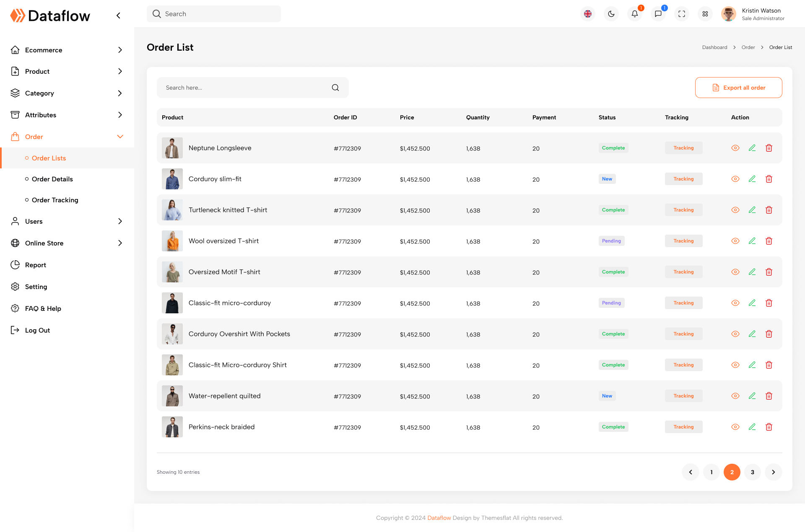Click the Export all order button
Image resolution: width=805 pixels, height=532 pixels.
click(738, 88)
